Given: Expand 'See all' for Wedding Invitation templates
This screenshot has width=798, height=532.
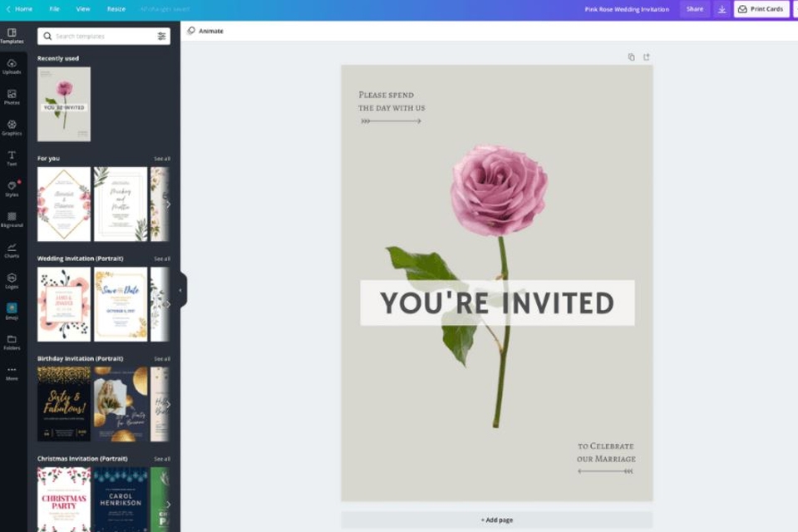Looking at the screenshot, I should (x=161, y=259).
